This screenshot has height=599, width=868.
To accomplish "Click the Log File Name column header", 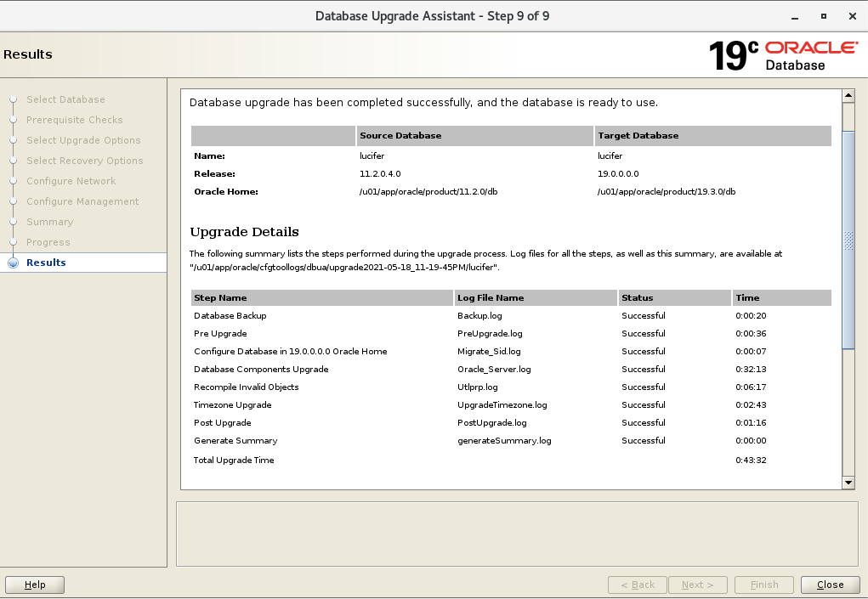I will pos(536,297).
